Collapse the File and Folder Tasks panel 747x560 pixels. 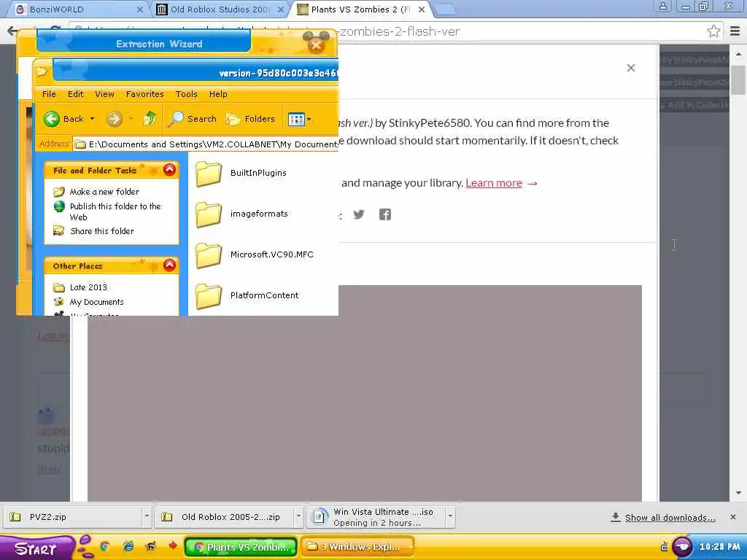pyautogui.click(x=169, y=169)
